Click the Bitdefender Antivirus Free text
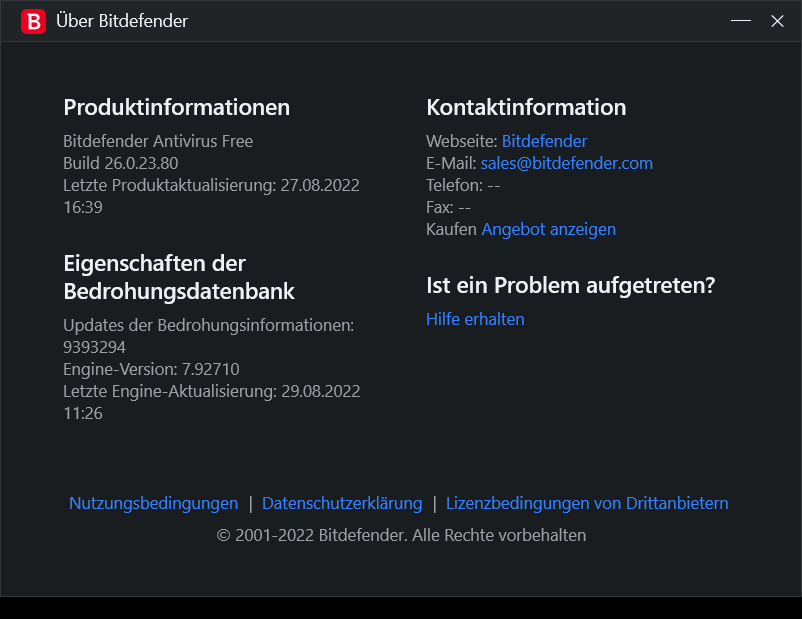 158,141
